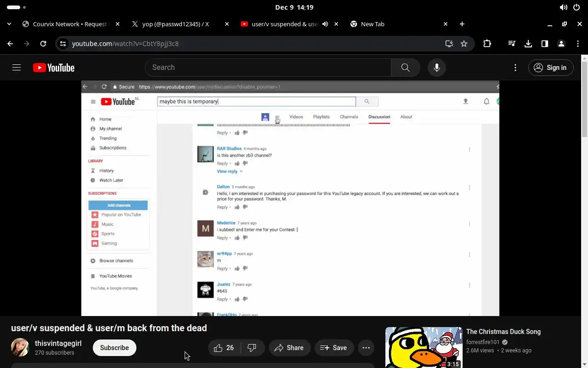Viewport: 588px width, 368px height.
Task: Open a new browser tab
Action: (462, 24)
